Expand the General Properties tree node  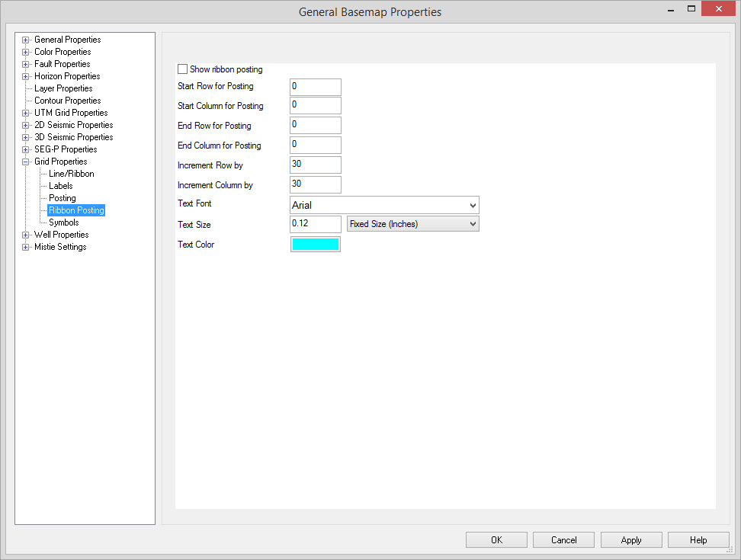pos(26,40)
